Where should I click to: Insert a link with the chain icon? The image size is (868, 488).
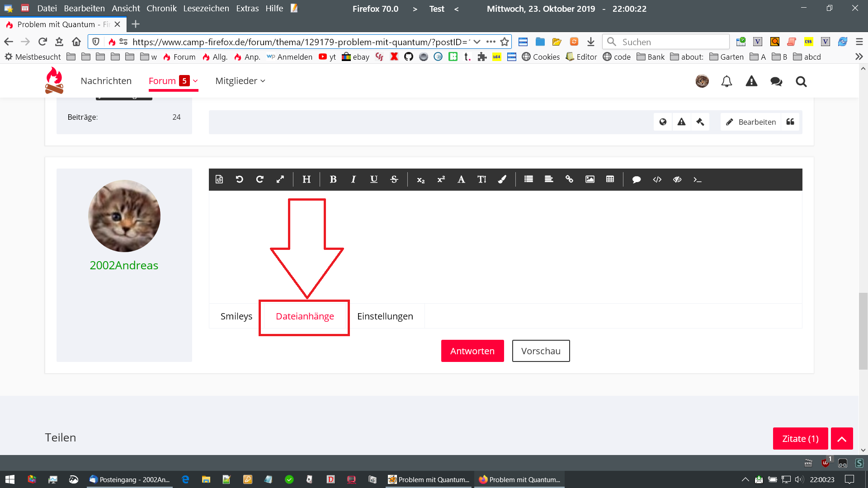pos(569,179)
